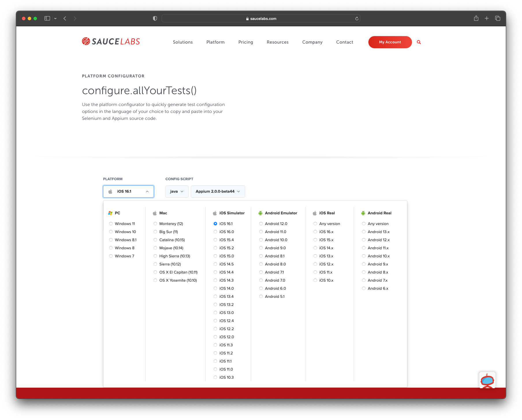Open the Resources menu

(x=278, y=42)
